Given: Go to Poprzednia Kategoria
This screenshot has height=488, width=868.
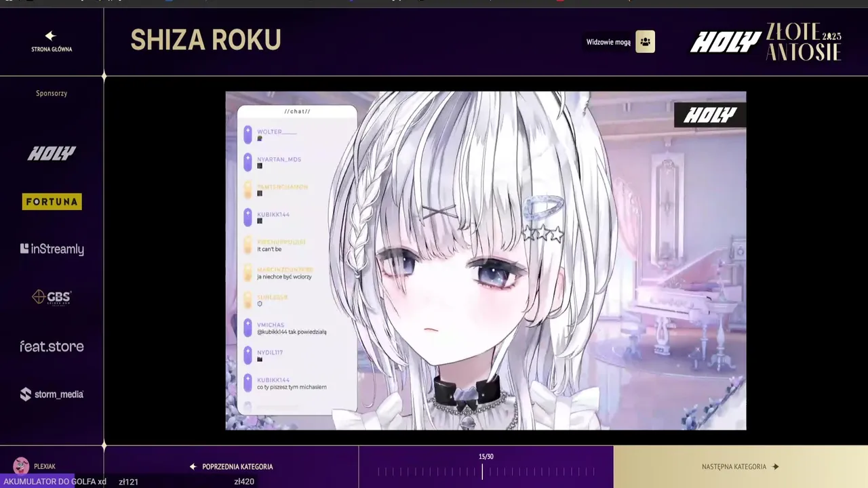Looking at the screenshot, I should point(231,466).
